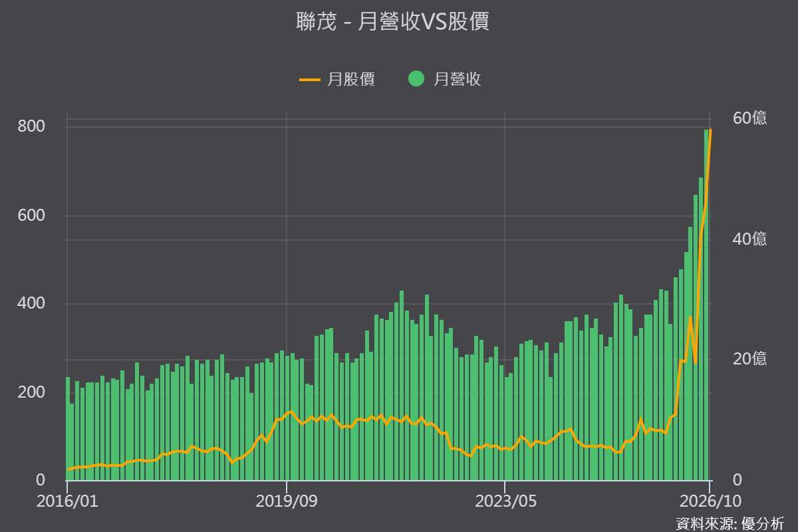Click the 資料來源: 優分析 source credit

coord(730,523)
